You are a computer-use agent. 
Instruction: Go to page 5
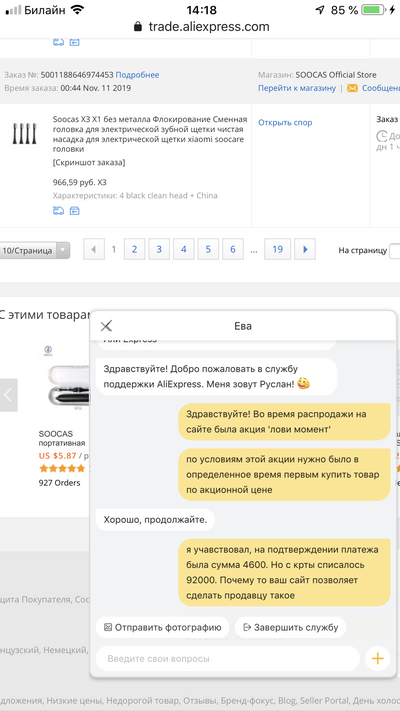tap(208, 249)
